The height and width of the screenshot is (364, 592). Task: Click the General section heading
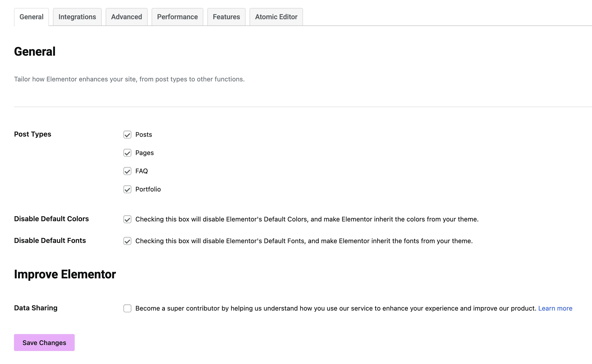pyautogui.click(x=35, y=52)
